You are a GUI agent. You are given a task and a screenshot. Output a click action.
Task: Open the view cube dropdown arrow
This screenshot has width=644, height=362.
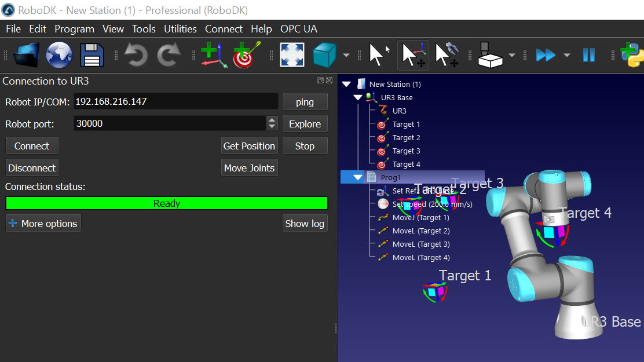[x=347, y=55]
